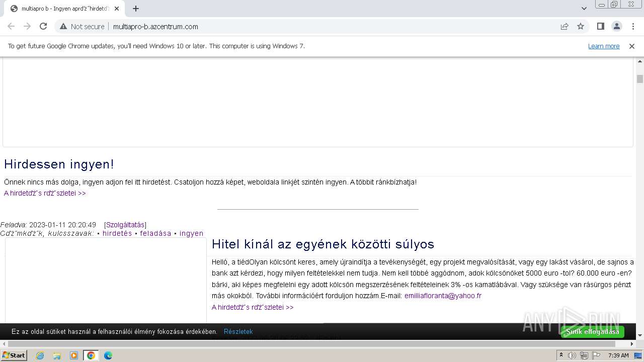Open Chrome three-dot menu
The height and width of the screenshot is (362, 644).
[633, 26]
